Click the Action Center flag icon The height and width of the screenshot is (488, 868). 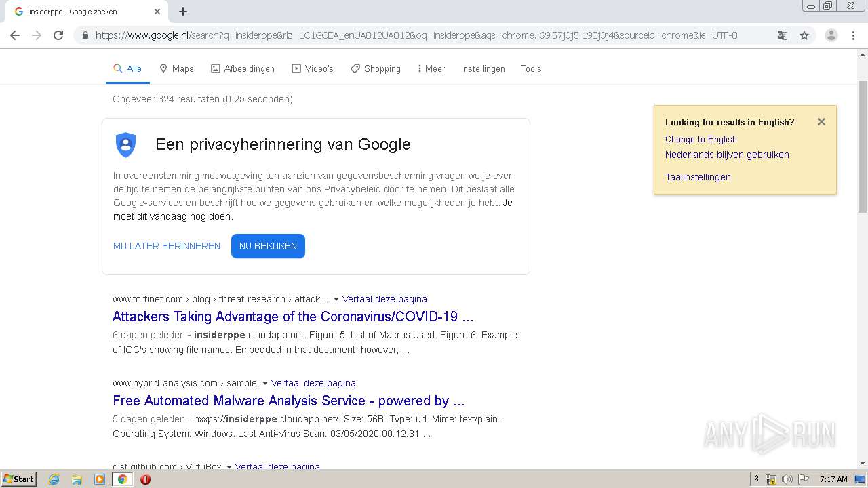pyautogui.click(x=804, y=479)
